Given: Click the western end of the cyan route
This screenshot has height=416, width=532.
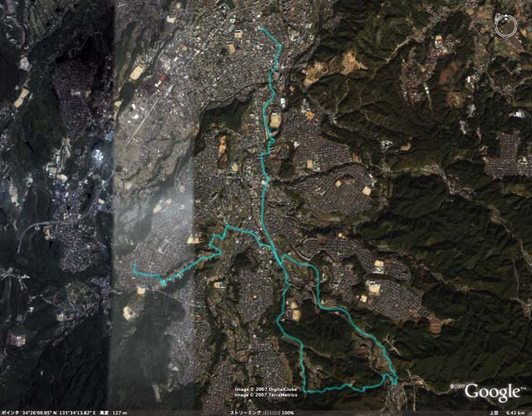Looking at the screenshot, I should click(135, 264).
